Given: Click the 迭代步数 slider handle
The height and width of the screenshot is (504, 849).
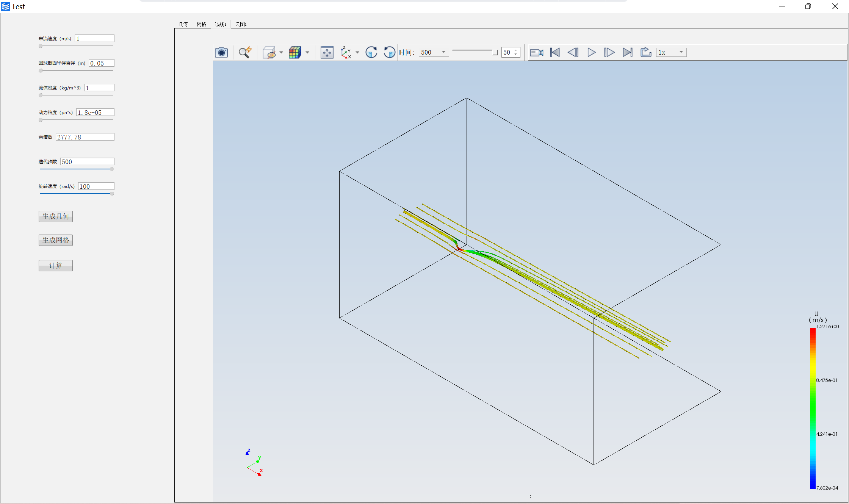Looking at the screenshot, I should pos(112,169).
